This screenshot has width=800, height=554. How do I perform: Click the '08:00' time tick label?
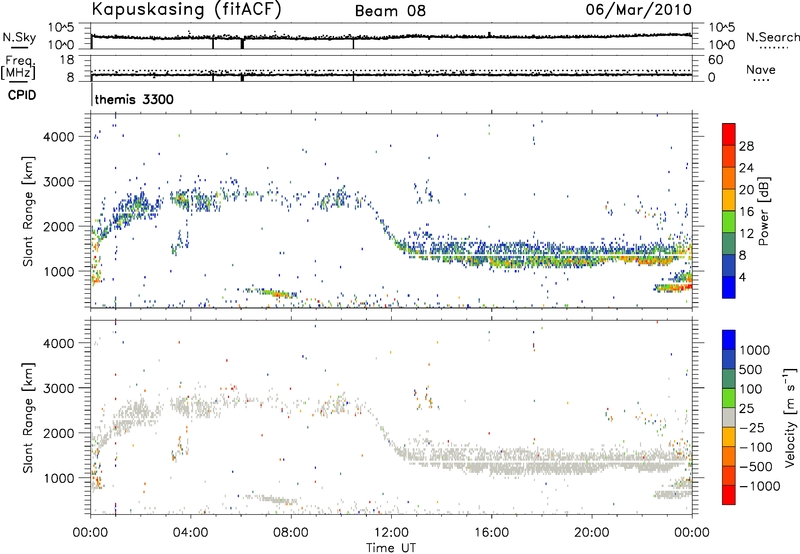pyautogui.click(x=291, y=533)
